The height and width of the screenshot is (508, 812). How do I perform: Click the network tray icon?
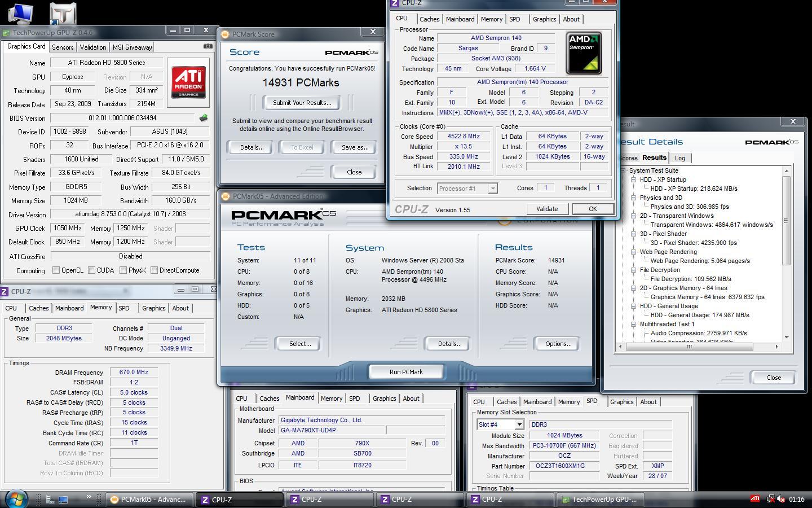[770, 499]
